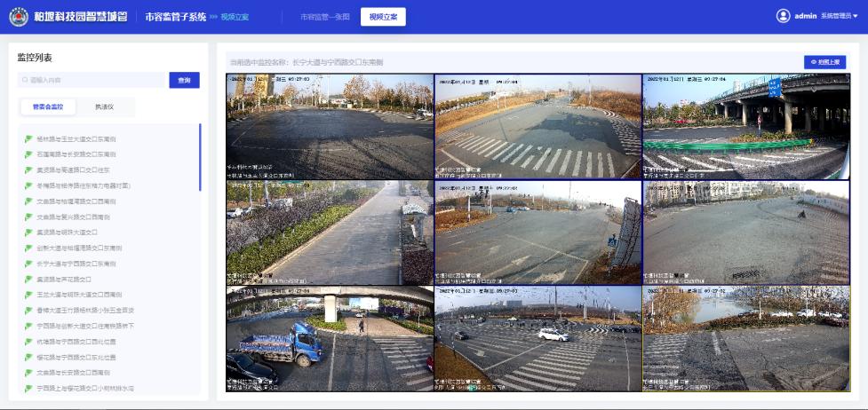868x410 pixels.
Task: Click the platform emblem logo in header
Action: coord(19,16)
